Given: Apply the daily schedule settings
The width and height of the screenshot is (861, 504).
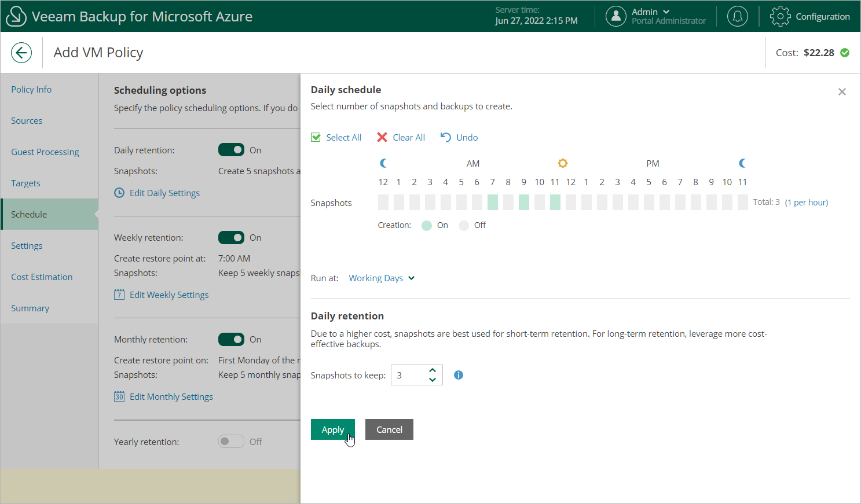Looking at the screenshot, I should pyautogui.click(x=332, y=429).
